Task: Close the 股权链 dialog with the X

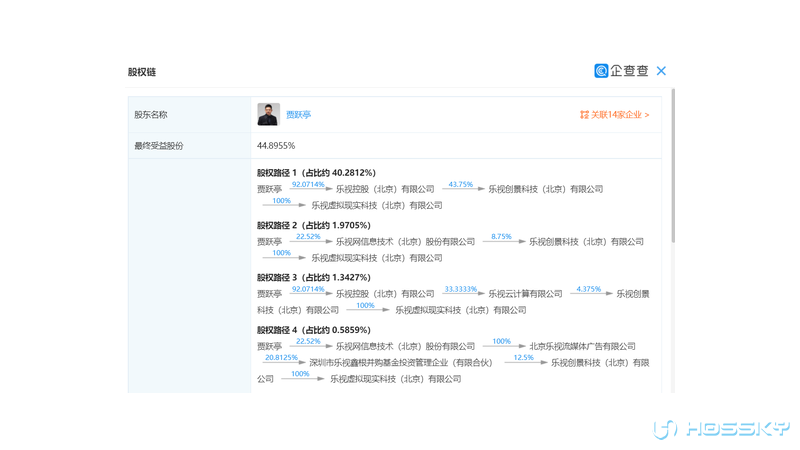Action: [x=661, y=71]
